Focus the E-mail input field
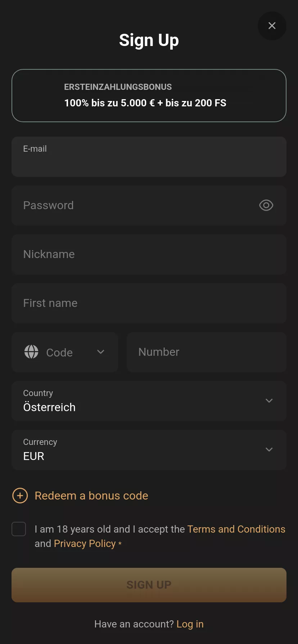 [x=149, y=157]
